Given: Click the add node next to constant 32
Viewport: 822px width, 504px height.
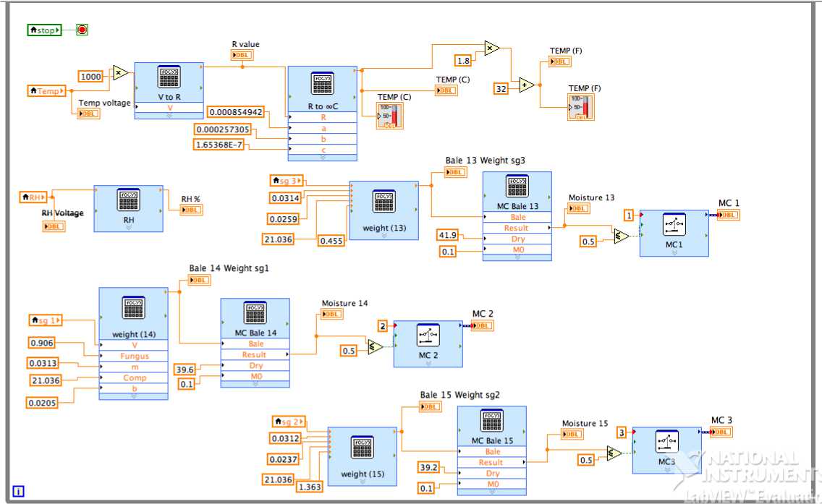Looking at the screenshot, I should (x=526, y=85).
